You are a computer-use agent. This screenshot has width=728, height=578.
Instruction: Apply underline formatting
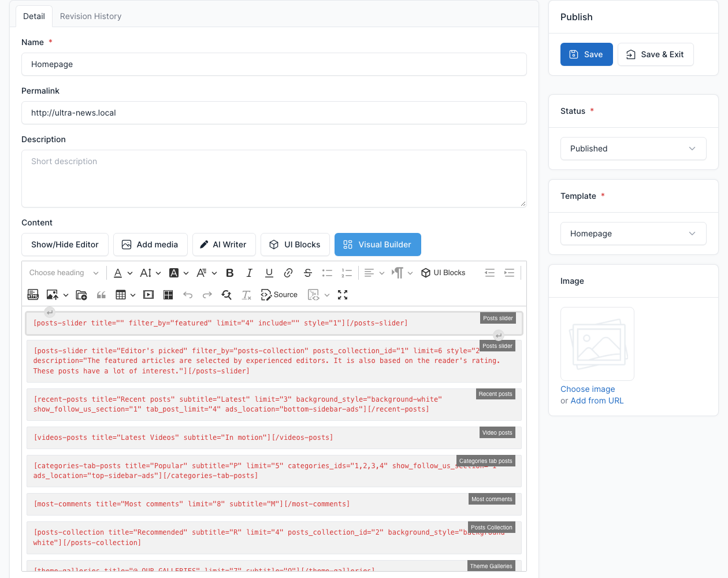coord(269,273)
